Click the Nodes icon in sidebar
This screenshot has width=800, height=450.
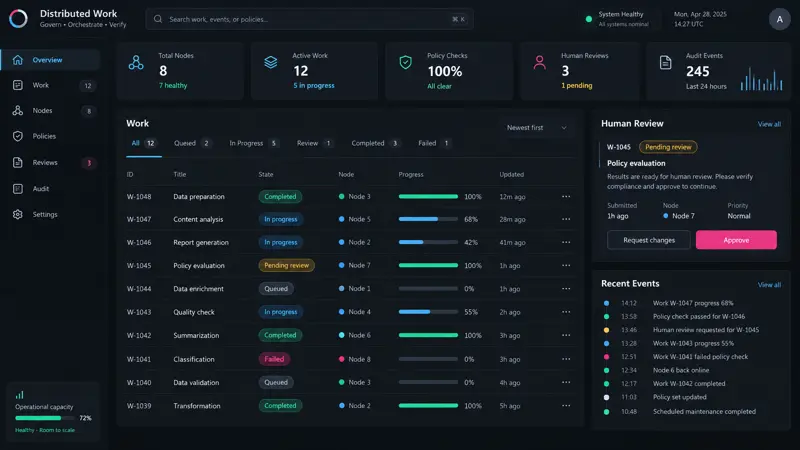[x=18, y=110]
